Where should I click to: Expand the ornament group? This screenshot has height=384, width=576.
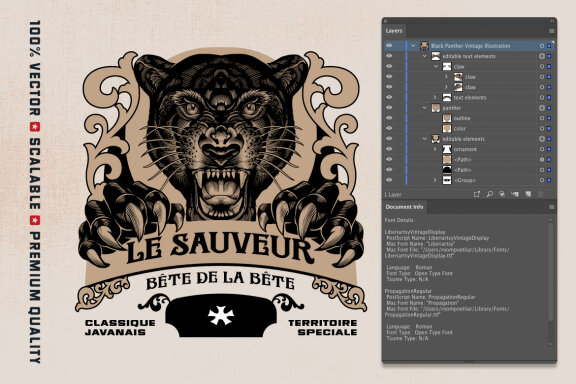pos(435,149)
